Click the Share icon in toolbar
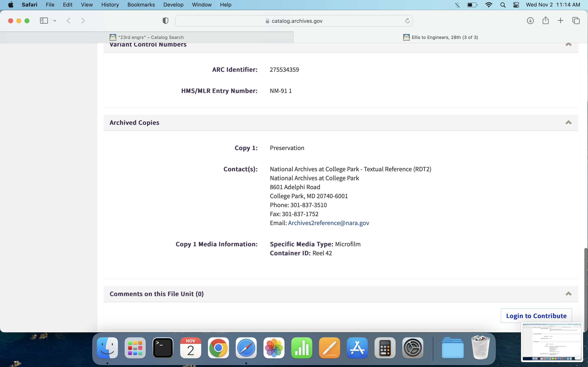The height and width of the screenshot is (367, 588). point(546,21)
